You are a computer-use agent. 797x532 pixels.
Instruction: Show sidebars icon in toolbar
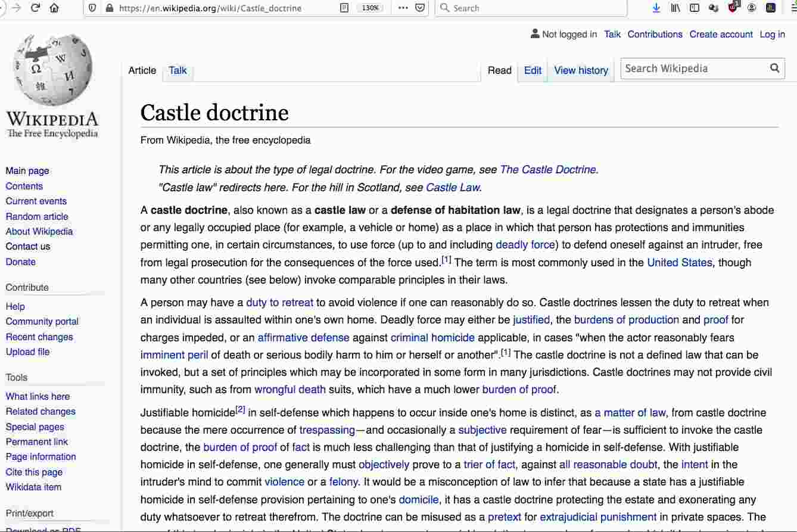[695, 8]
